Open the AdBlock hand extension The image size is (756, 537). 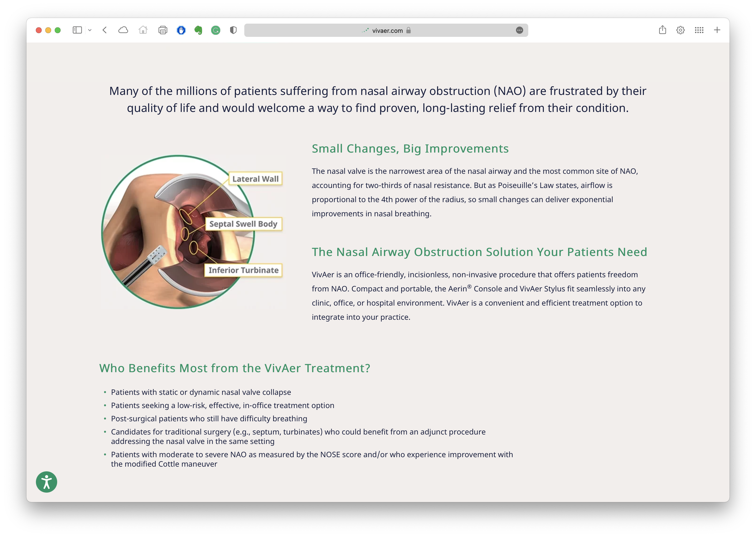click(181, 30)
